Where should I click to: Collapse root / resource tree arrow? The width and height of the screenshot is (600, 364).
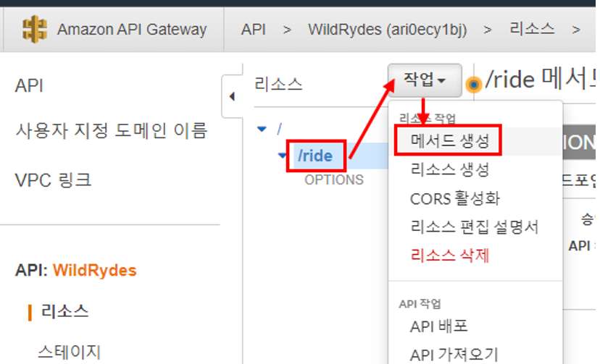(x=262, y=129)
